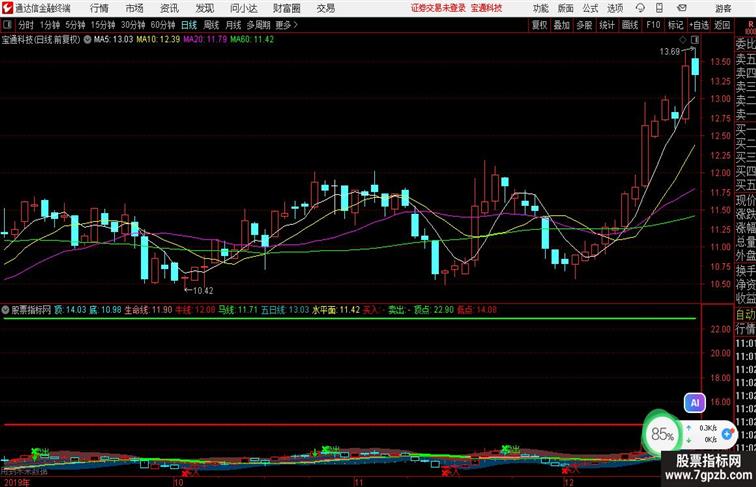Click the MA20: 11.79 label
Viewport: 756px width, 487px height.
(x=205, y=40)
